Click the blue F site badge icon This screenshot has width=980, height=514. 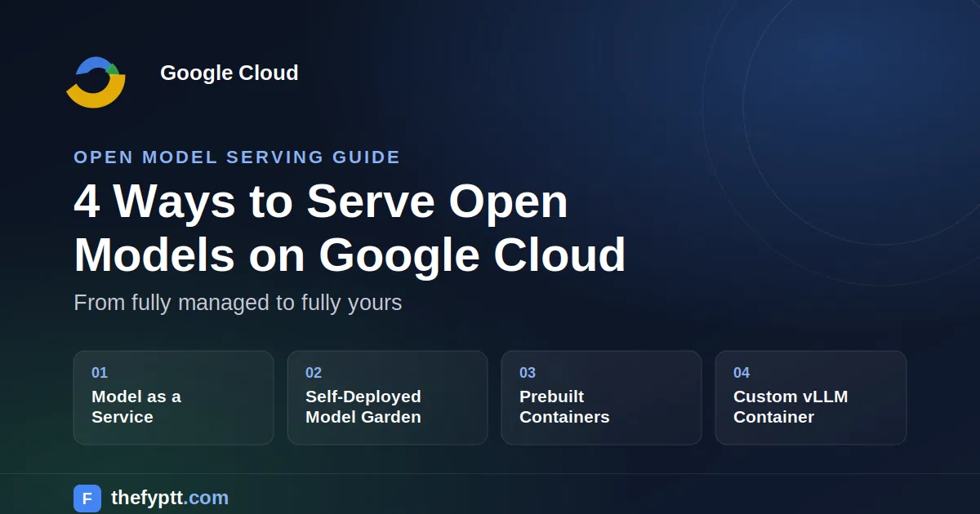(87, 498)
